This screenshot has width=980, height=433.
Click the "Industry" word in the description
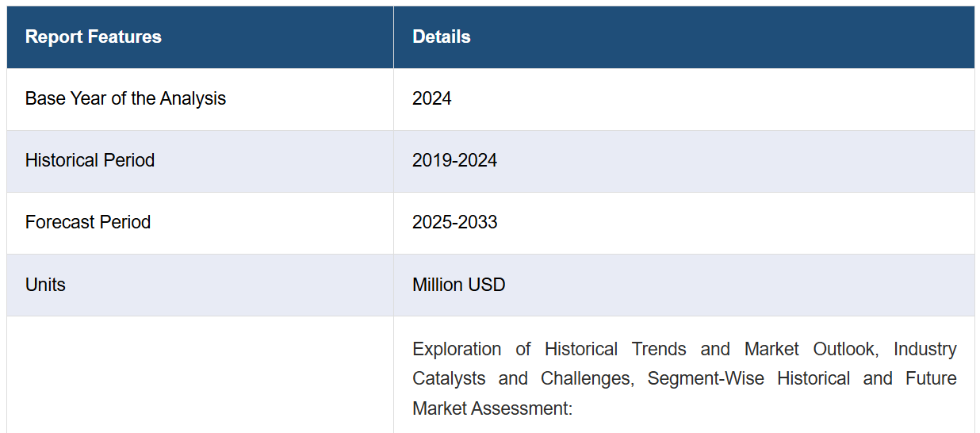(924, 349)
